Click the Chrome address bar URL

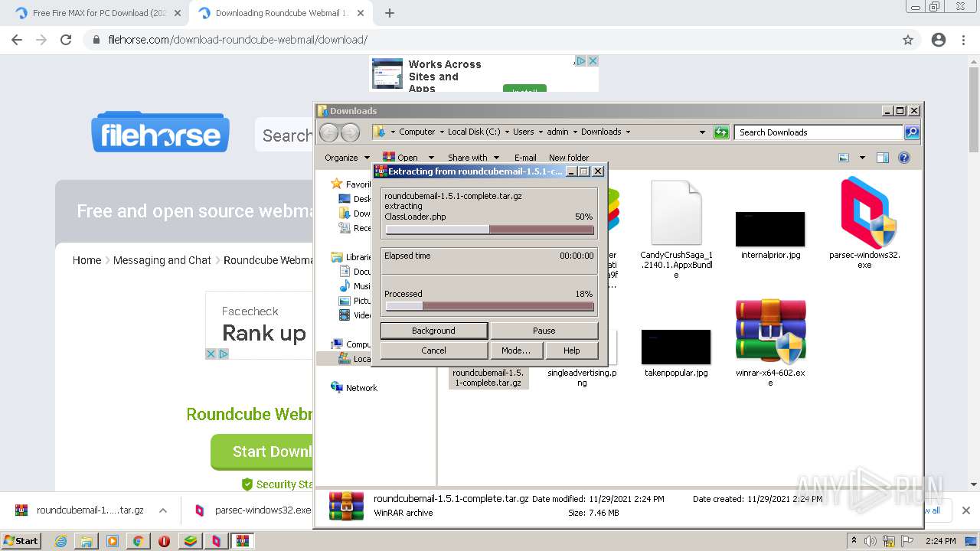(x=237, y=40)
